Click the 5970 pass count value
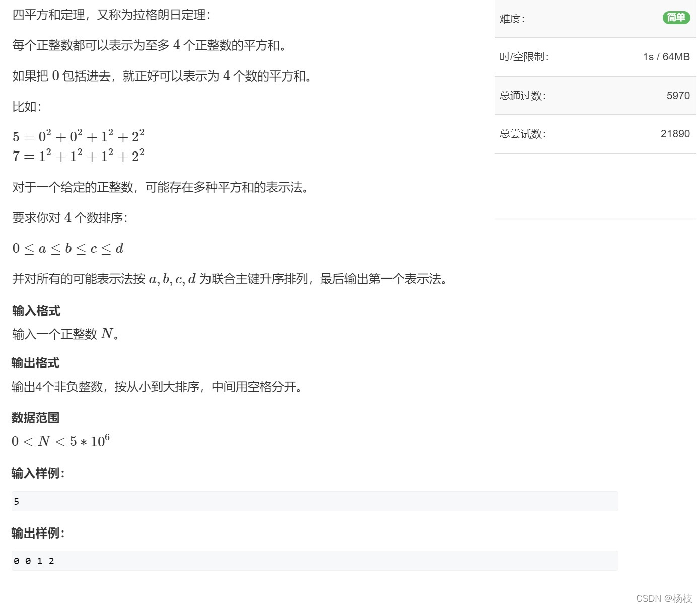This screenshot has height=608, width=700. pyautogui.click(x=678, y=96)
